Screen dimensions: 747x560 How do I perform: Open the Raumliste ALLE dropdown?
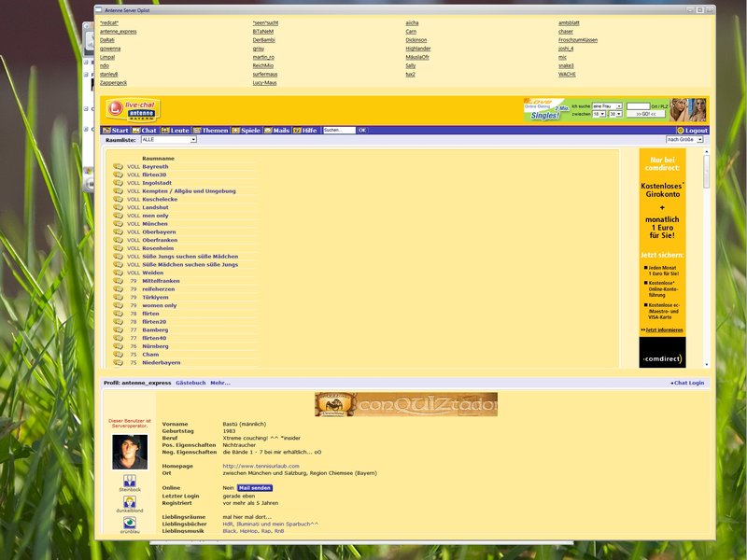point(169,140)
